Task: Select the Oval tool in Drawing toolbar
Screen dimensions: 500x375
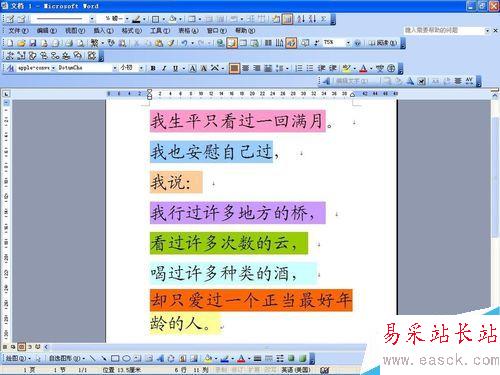Action: 126,359
